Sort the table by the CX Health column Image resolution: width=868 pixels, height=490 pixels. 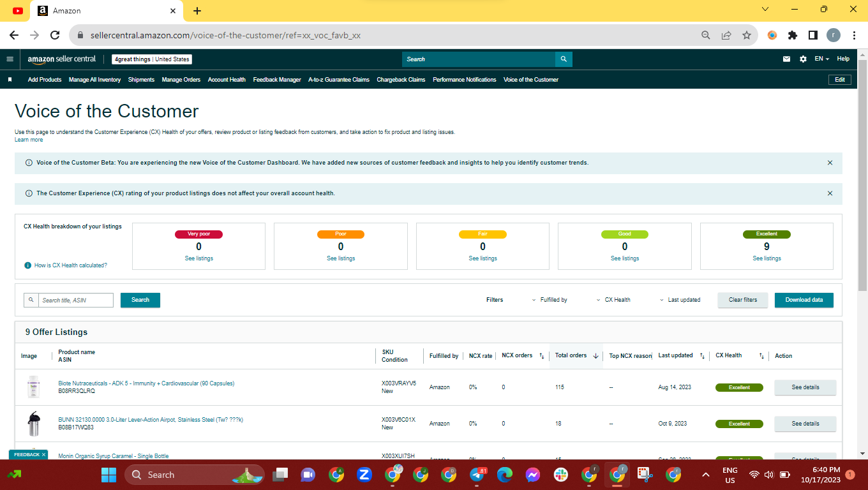click(x=761, y=356)
